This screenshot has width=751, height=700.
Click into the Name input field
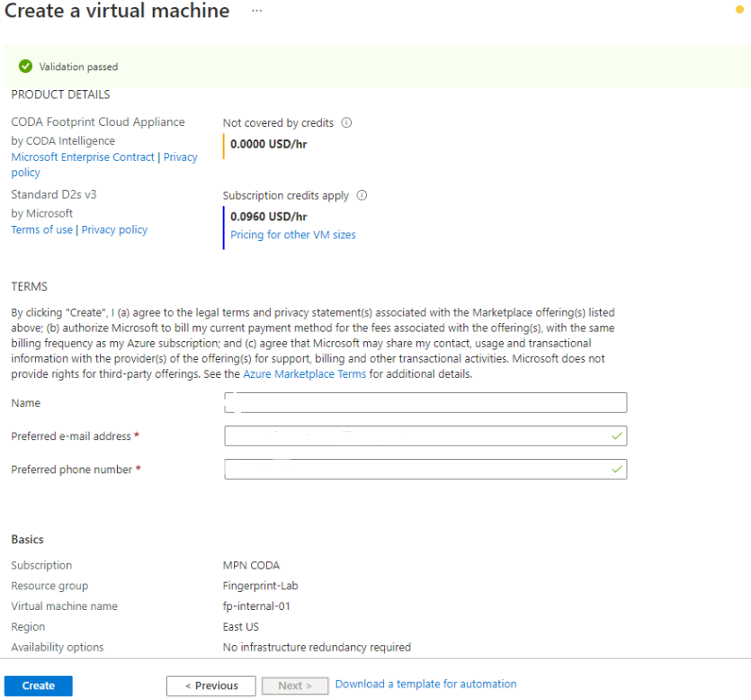(x=425, y=402)
